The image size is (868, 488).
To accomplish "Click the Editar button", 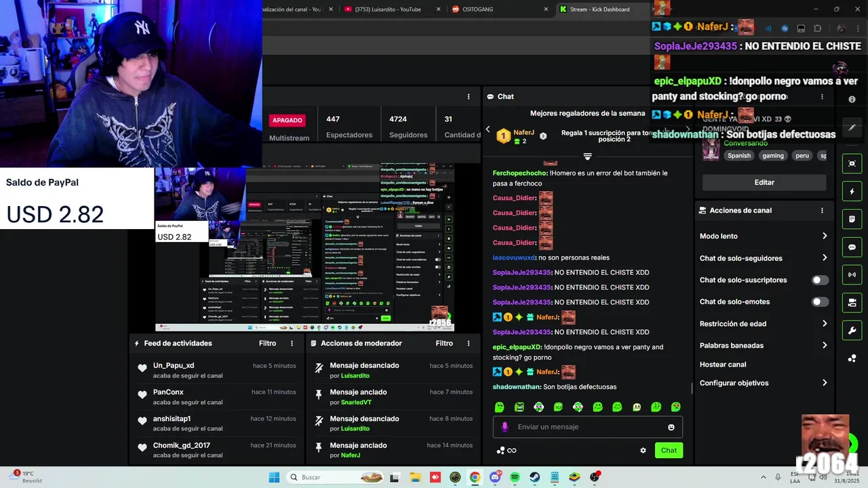I will click(764, 182).
